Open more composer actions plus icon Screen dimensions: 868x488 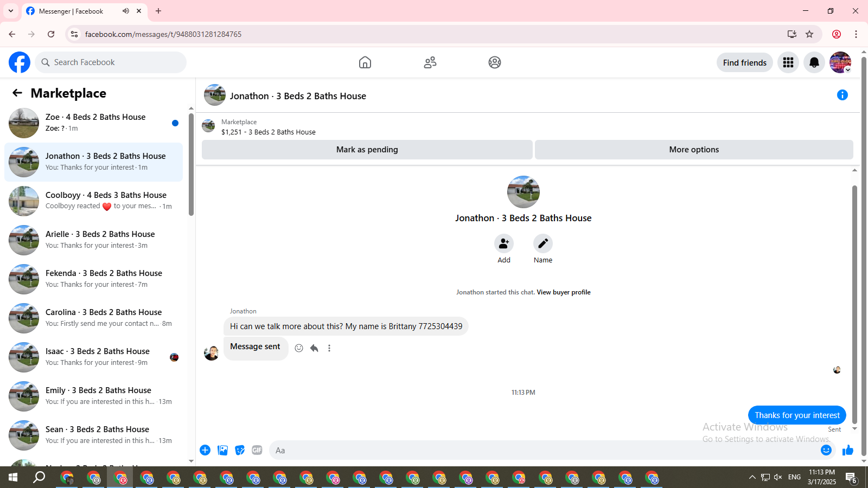[205, 450]
